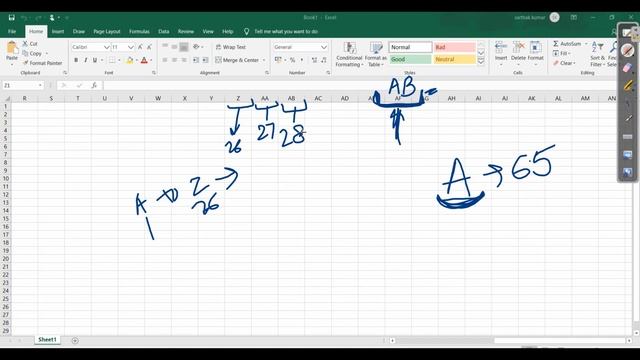Switch to the Data tab

coord(163,31)
